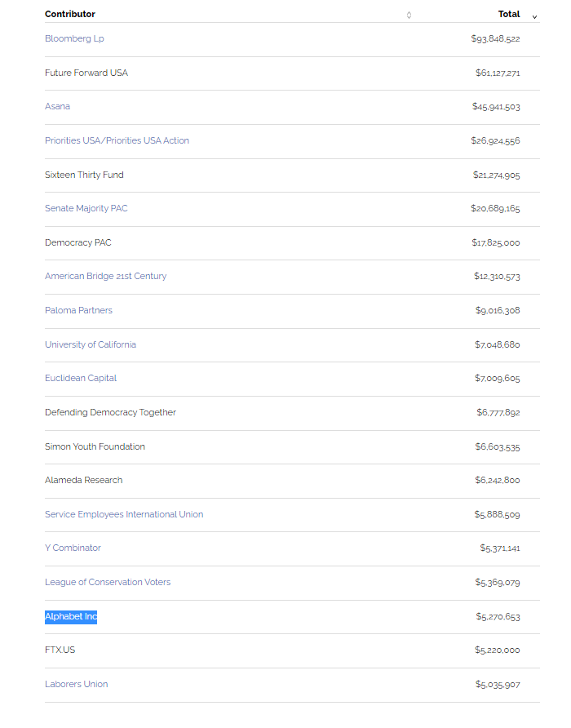The image size is (571, 728).
Task: Open the Y Combinator link
Action: click(x=73, y=548)
